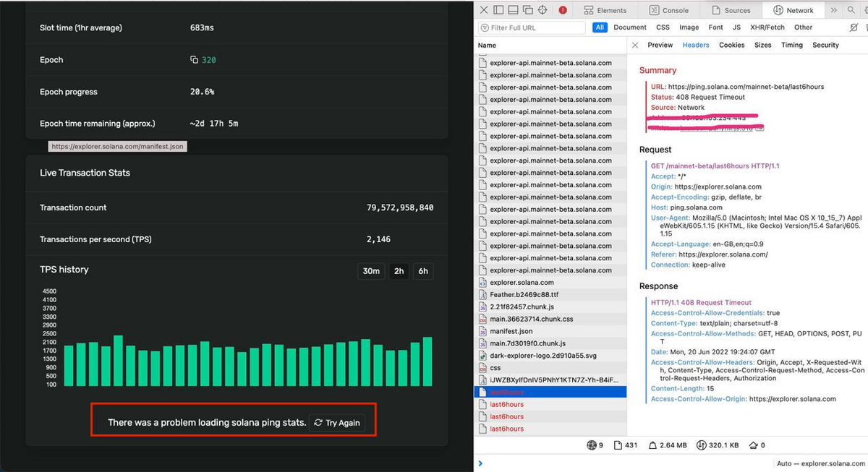Click the domains globe icon showing 9
Image resolution: width=868 pixels, height=472 pixels.
591,445
